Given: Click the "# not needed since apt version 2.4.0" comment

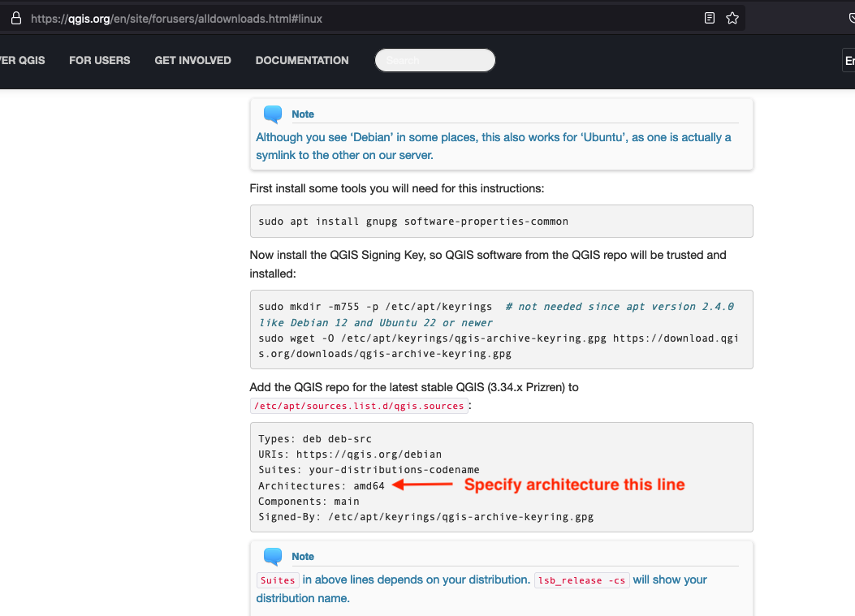Looking at the screenshot, I should (x=620, y=306).
